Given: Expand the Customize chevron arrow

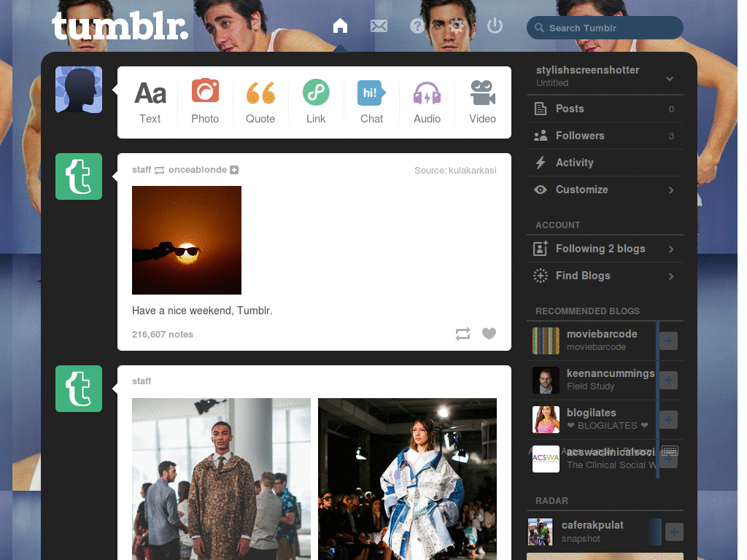Looking at the screenshot, I should point(671,190).
